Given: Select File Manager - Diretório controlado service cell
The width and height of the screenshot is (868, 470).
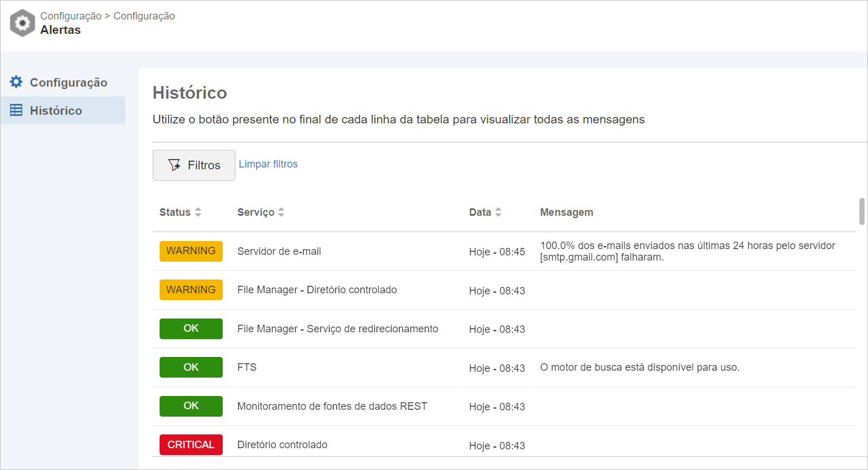Looking at the screenshot, I should coord(317,290).
